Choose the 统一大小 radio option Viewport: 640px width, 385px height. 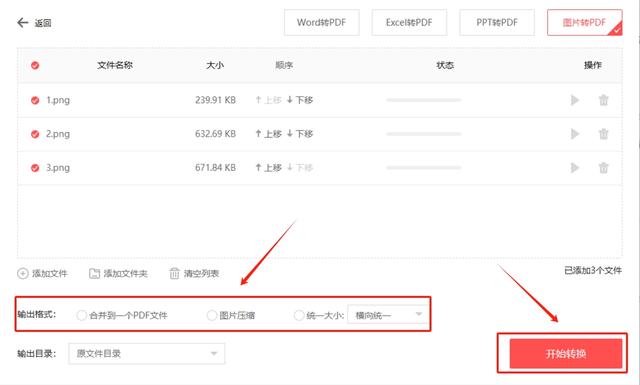point(299,315)
